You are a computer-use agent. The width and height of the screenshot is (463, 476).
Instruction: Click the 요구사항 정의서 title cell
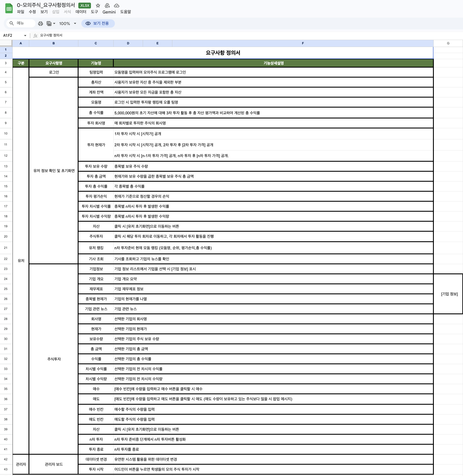click(223, 53)
